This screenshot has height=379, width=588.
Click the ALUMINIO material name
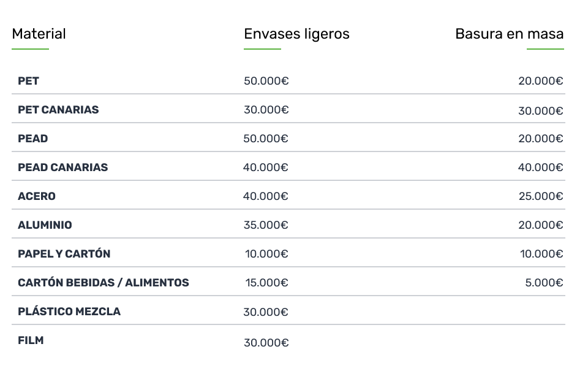pos(45,225)
